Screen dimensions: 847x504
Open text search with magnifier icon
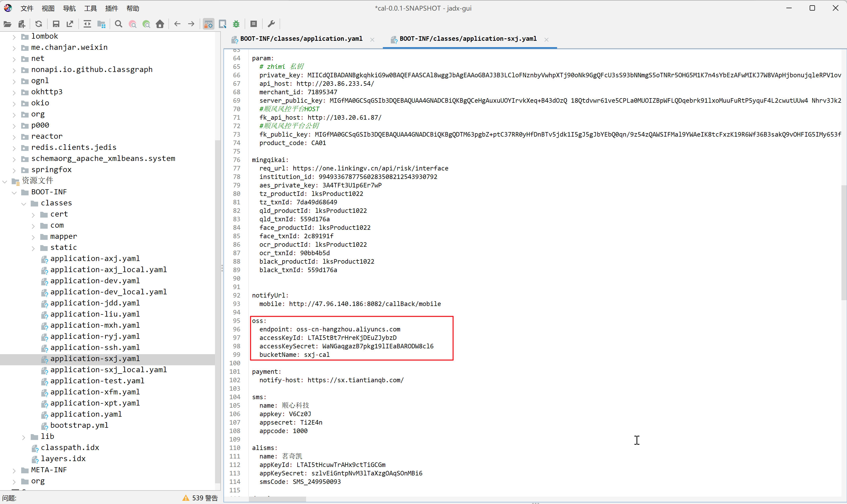click(x=118, y=24)
